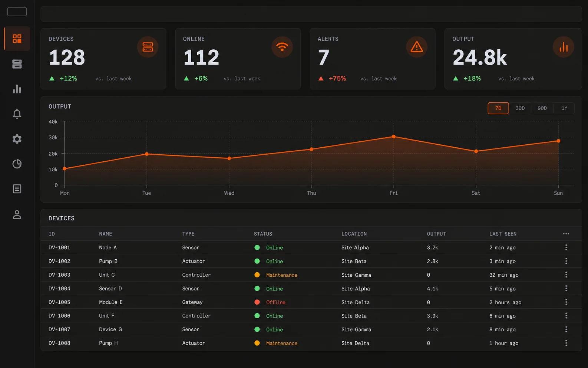Open row actions for DV-1002 Pump B

pyautogui.click(x=566, y=261)
